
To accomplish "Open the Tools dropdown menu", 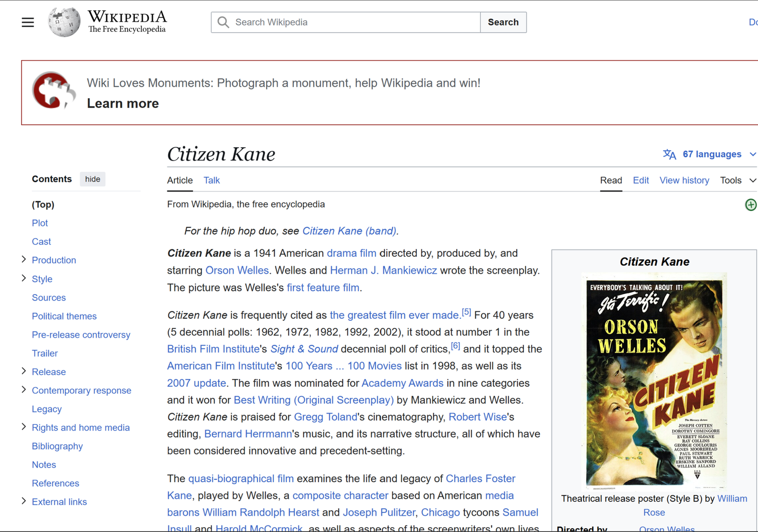I will click(738, 180).
